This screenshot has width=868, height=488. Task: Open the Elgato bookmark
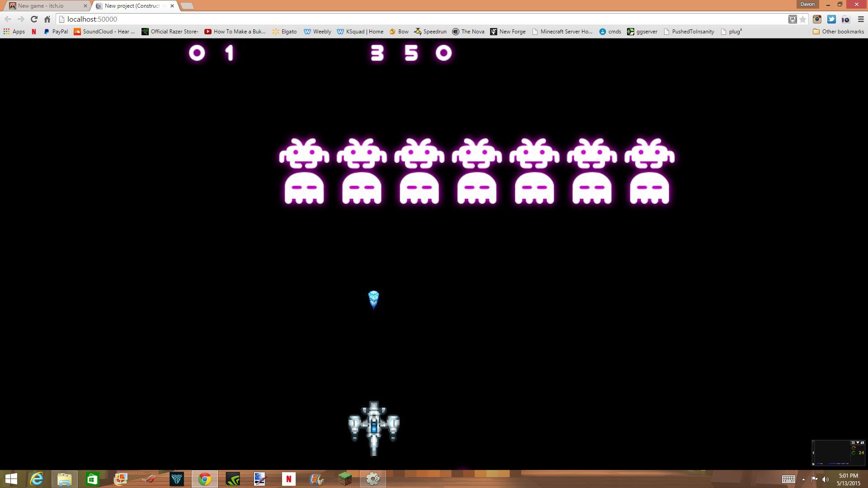pos(284,32)
